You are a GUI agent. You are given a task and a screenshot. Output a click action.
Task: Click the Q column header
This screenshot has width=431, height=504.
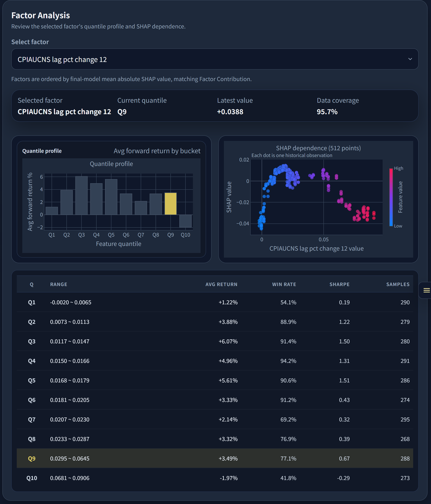point(31,285)
